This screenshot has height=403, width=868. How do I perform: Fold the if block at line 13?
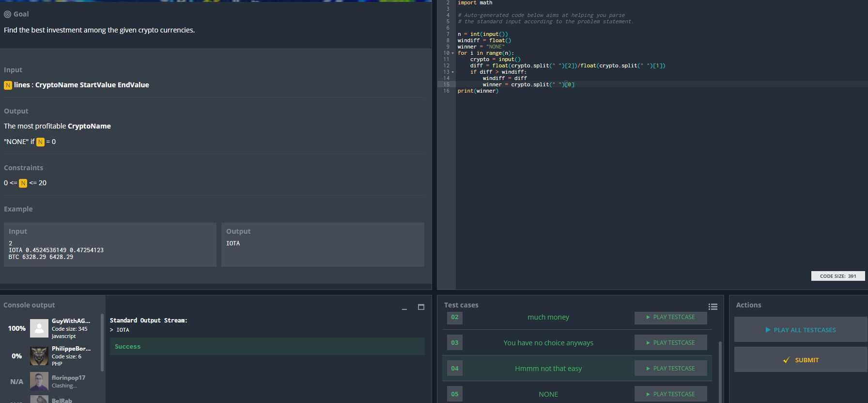click(x=453, y=72)
